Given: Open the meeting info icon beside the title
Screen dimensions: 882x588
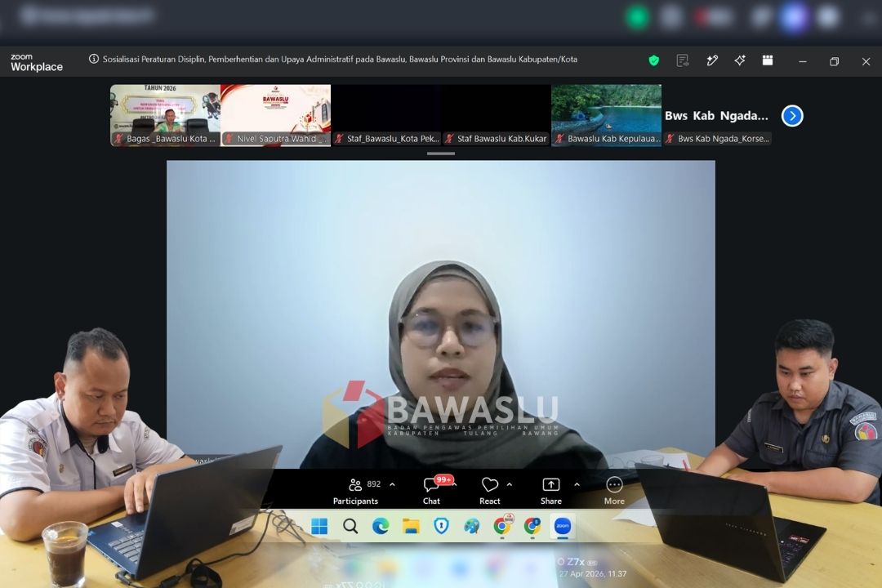Looking at the screenshot, I should pyautogui.click(x=94, y=59).
